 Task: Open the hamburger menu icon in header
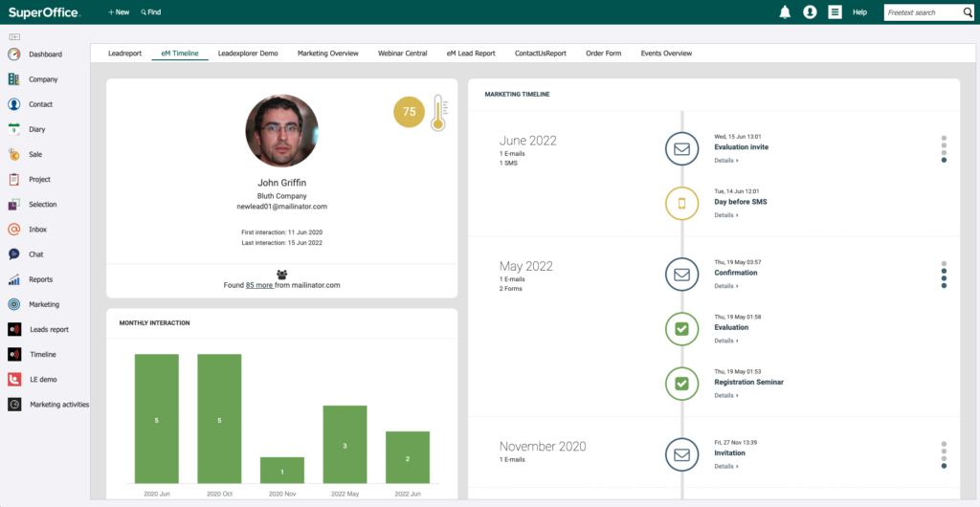835,11
